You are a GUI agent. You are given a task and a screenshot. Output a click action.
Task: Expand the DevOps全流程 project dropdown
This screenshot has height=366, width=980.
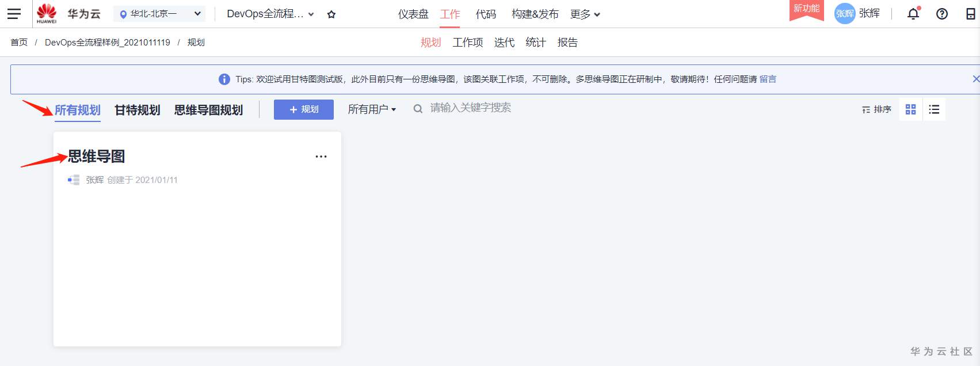pos(270,14)
